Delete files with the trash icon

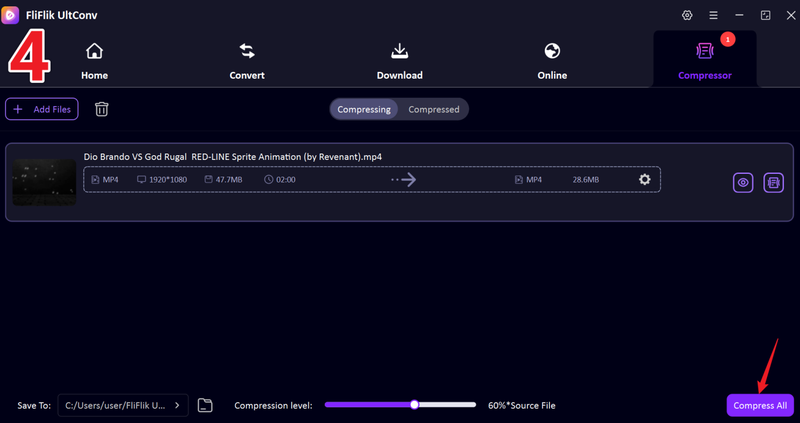tap(102, 109)
